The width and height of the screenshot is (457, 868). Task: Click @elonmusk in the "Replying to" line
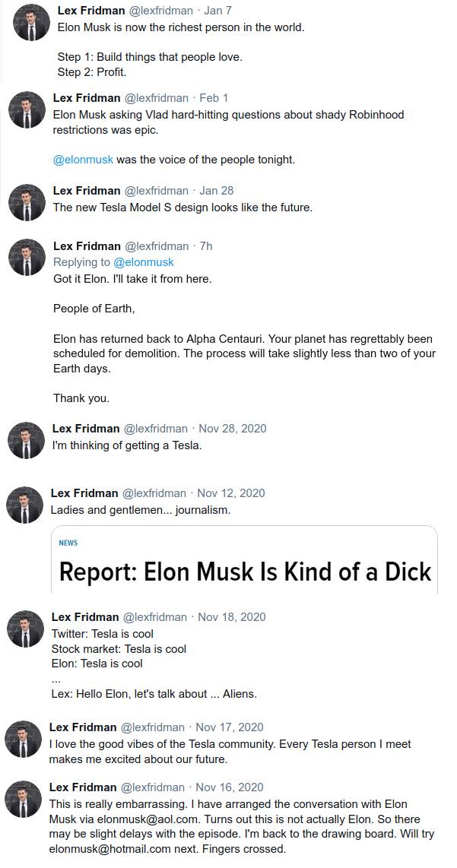pos(143,262)
